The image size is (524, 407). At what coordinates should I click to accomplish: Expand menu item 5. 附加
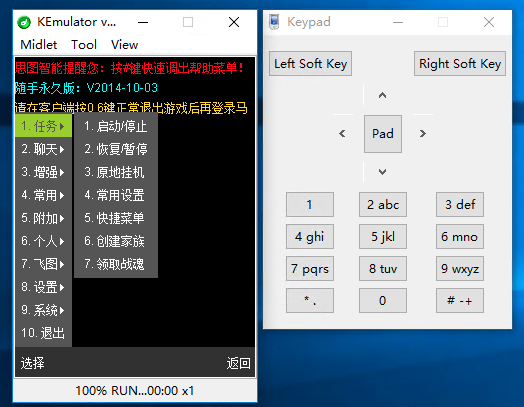[x=43, y=218]
